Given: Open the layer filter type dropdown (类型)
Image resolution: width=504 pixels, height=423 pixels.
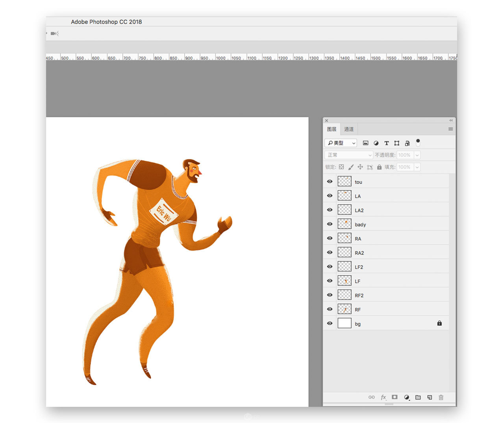Looking at the screenshot, I should 341,143.
